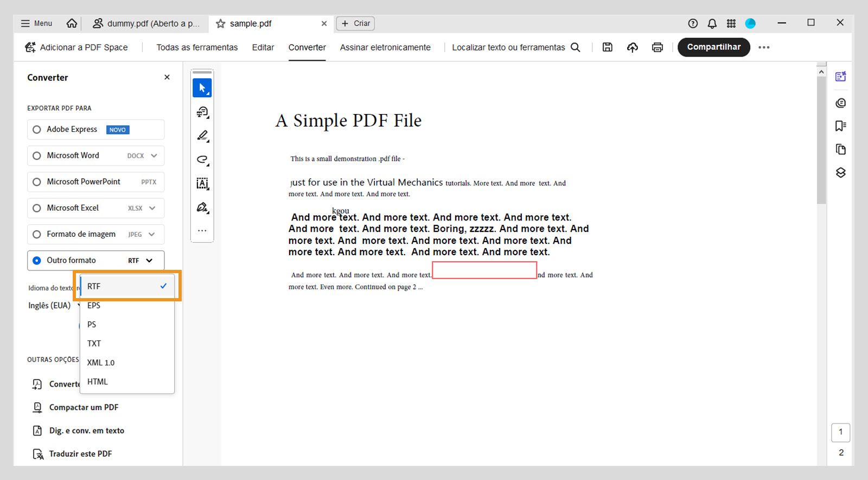868x480 pixels.
Task: Click the Converter icon under Outras opções
Action: (37, 384)
